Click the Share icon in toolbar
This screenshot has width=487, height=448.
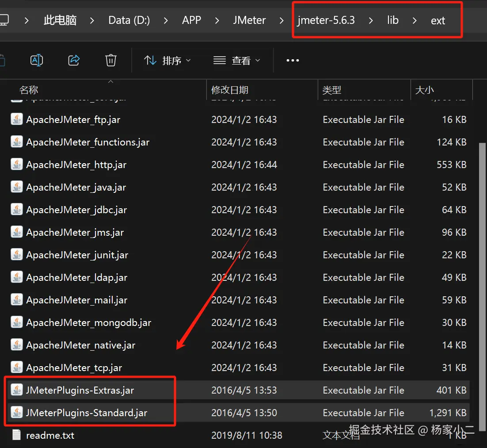tap(74, 60)
